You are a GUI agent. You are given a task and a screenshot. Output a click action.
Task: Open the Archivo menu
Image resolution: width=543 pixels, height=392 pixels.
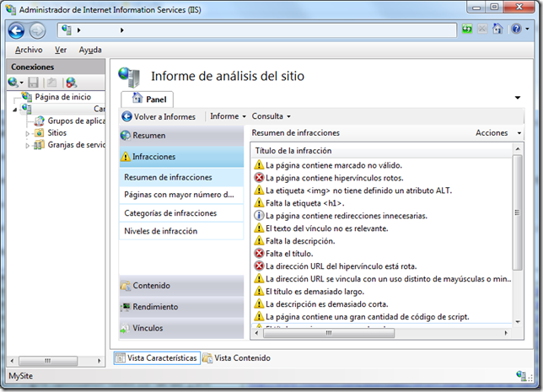click(x=29, y=50)
